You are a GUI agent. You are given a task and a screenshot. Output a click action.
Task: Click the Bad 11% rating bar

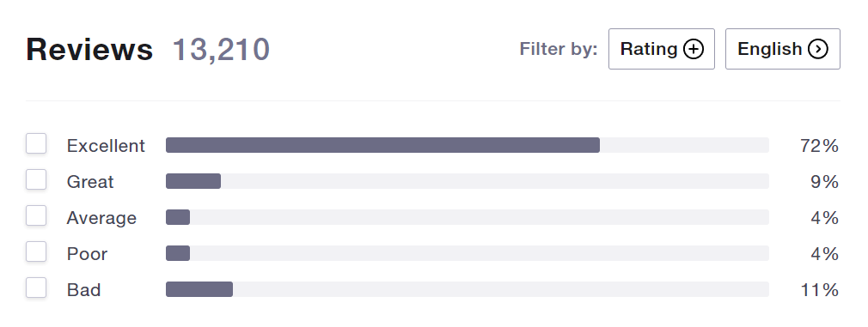pyautogui.click(x=468, y=289)
